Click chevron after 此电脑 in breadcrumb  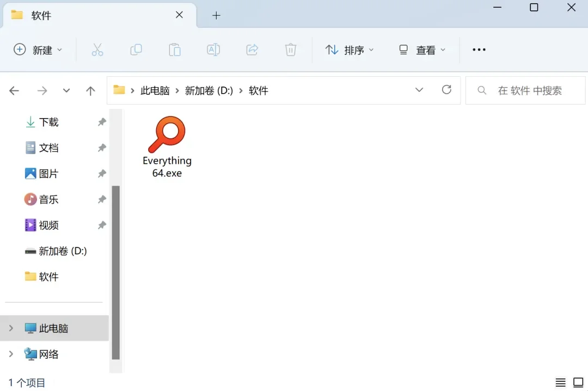(177, 90)
